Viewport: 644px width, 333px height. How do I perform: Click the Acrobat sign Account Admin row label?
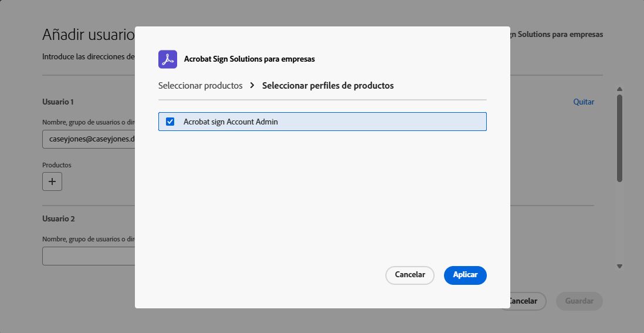coord(231,122)
